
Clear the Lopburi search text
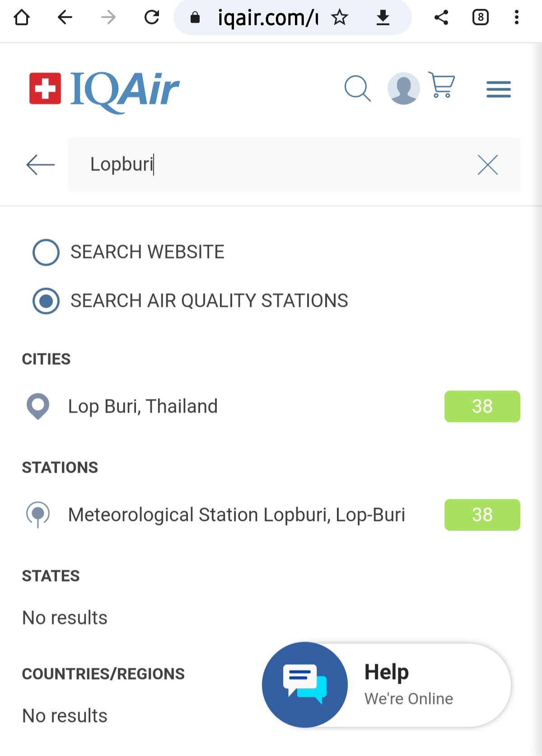(x=487, y=164)
